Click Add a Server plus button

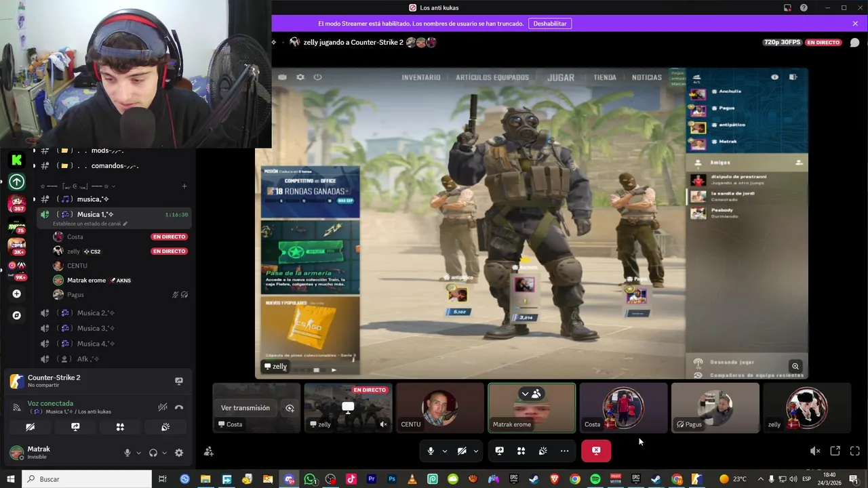tap(16, 293)
